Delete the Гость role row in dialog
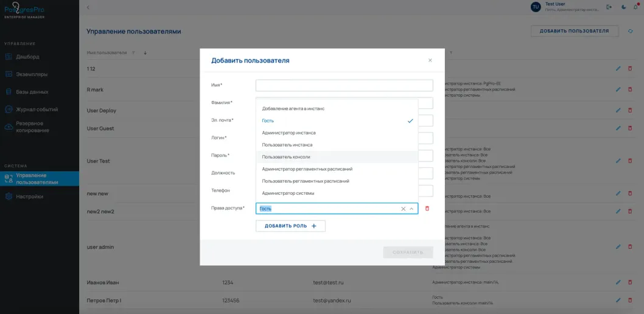The height and width of the screenshot is (314, 644). point(427,209)
